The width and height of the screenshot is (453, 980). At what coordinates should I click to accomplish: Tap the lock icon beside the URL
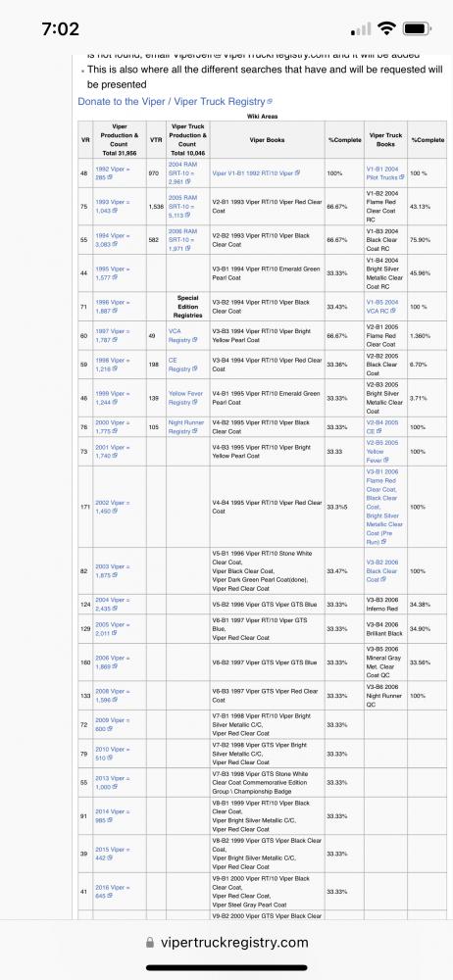click(150, 942)
